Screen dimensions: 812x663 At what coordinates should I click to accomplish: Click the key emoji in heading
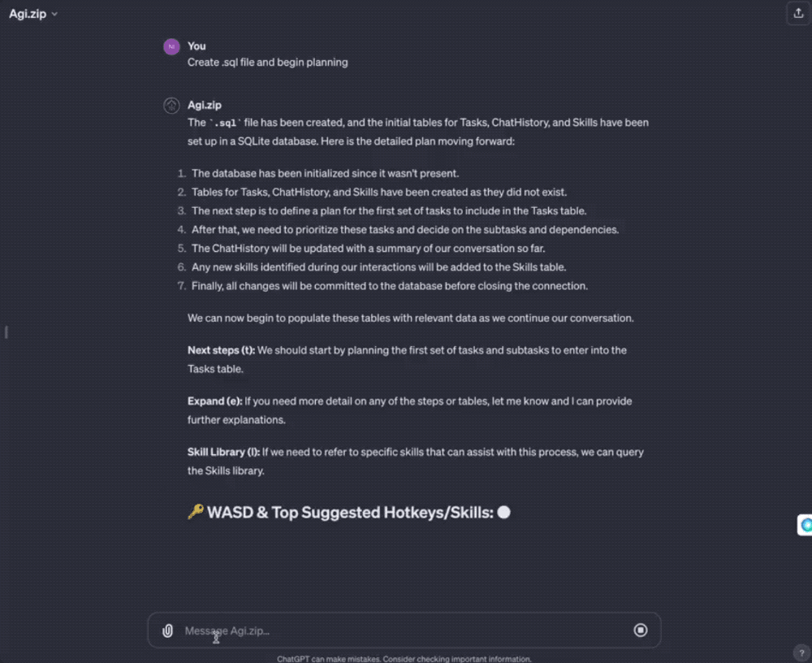[x=196, y=513]
